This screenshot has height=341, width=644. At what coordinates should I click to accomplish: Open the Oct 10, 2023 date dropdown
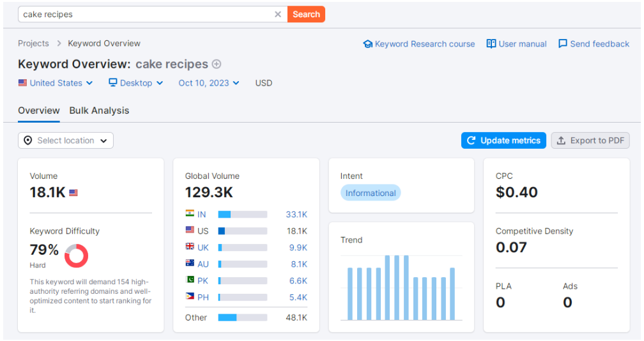click(x=209, y=83)
